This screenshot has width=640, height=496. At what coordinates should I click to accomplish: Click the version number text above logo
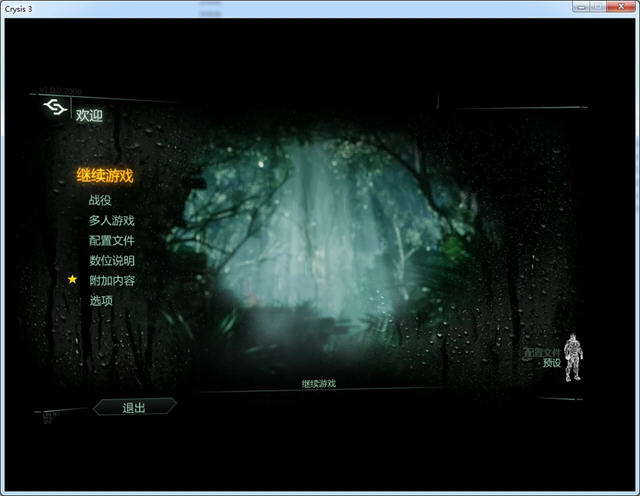61,91
